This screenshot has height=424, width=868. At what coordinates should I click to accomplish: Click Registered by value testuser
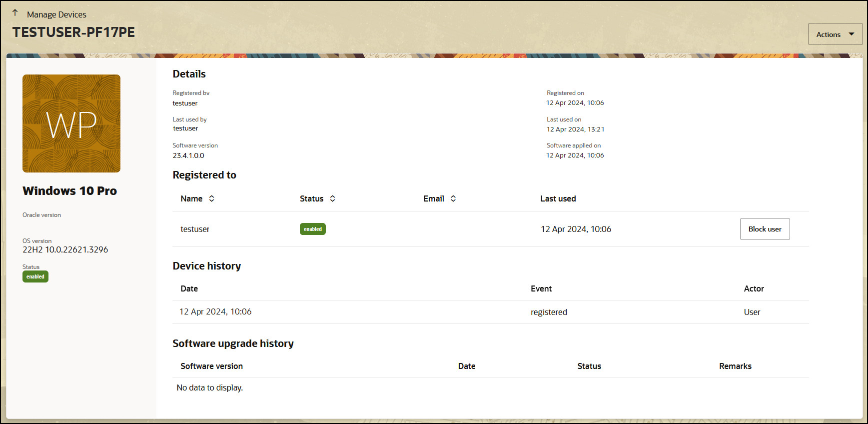point(185,103)
